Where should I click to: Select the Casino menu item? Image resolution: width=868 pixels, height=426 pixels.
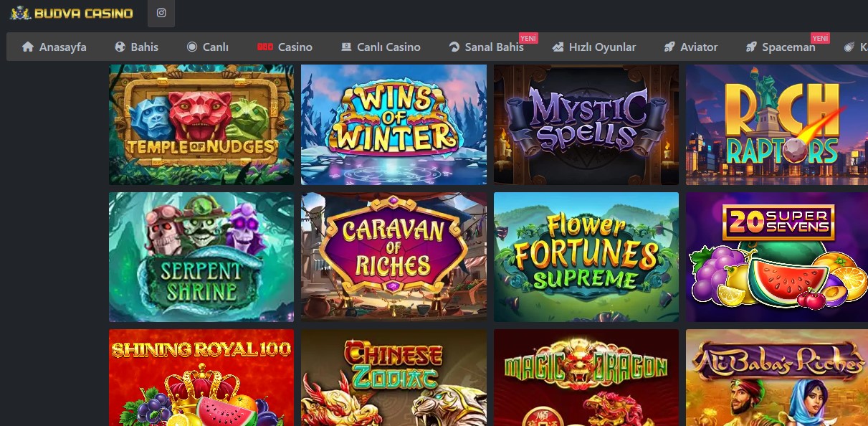click(x=285, y=47)
